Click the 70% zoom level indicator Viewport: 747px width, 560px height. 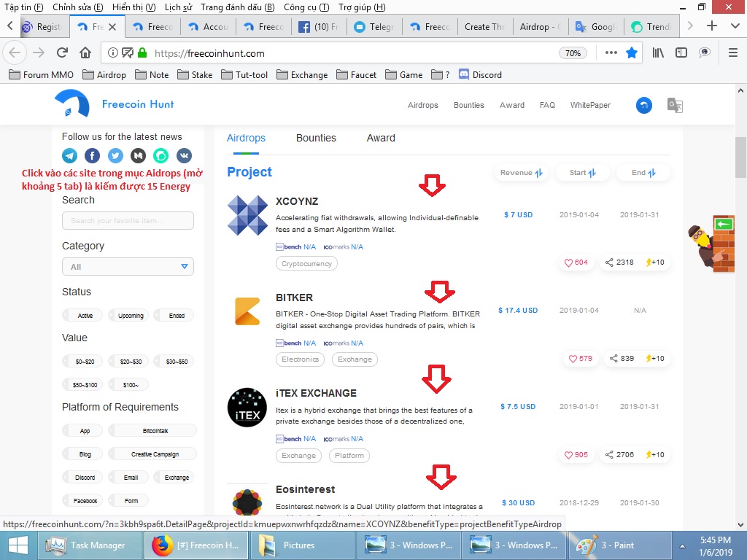pyautogui.click(x=573, y=52)
